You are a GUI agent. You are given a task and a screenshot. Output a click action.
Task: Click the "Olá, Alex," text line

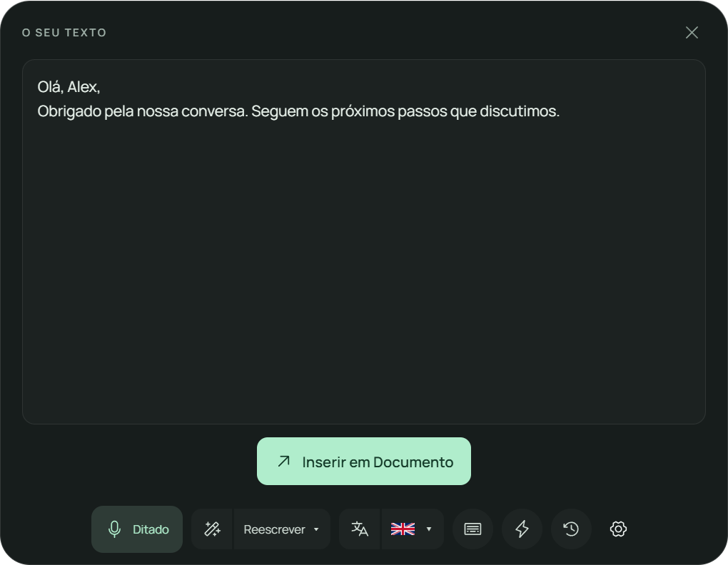69,87
